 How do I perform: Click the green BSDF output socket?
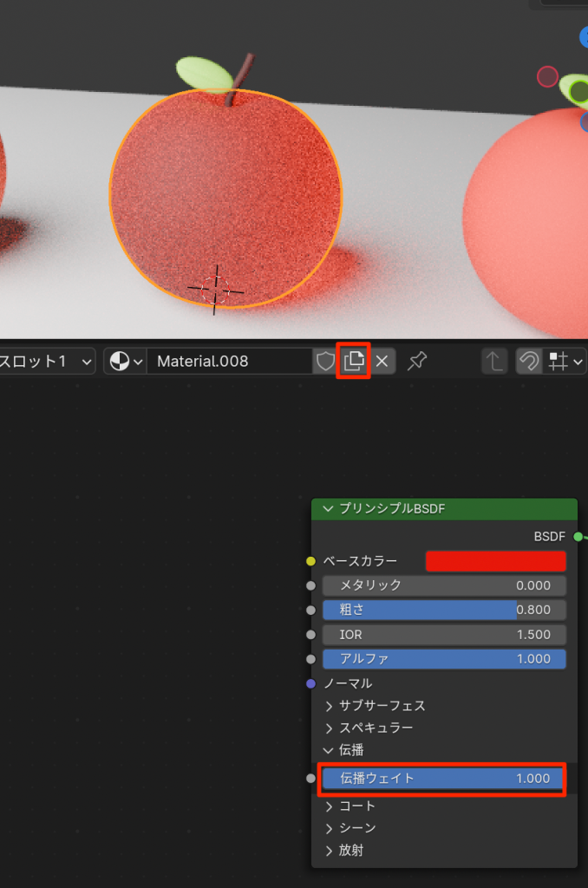[578, 537]
